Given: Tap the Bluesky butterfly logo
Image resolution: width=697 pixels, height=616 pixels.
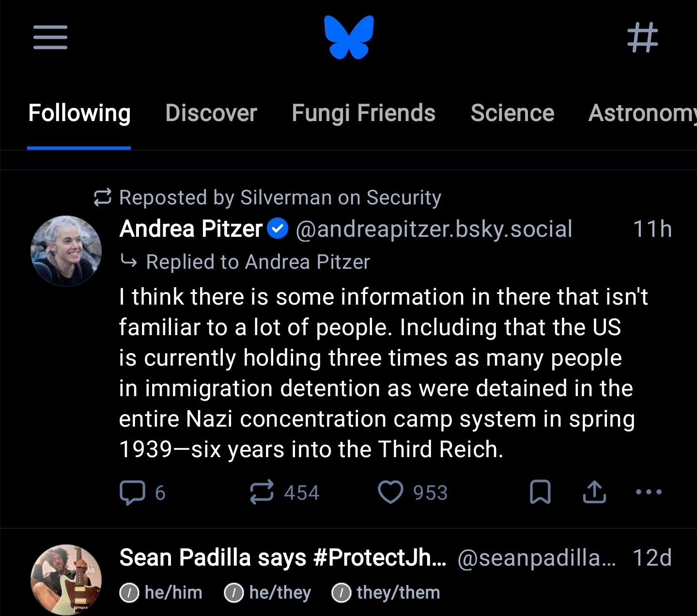Looking at the screenshot, I should click(x=349, y=37).
